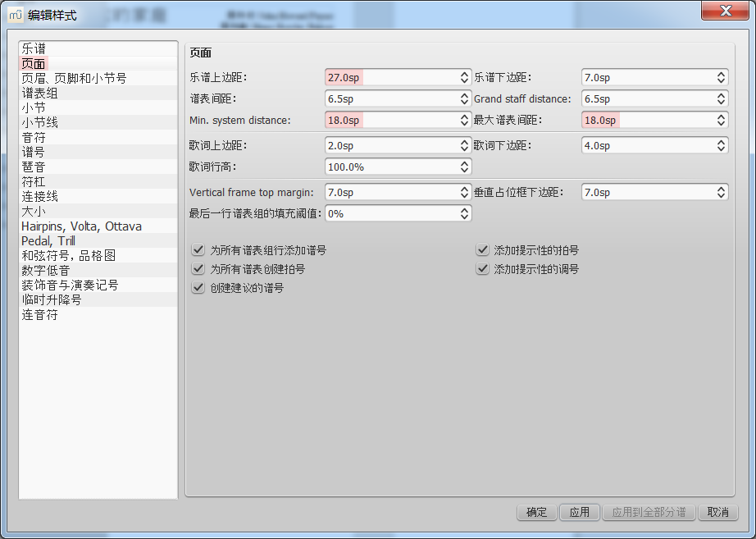Select 乐谱 in the style category list
This screenshot has height=539, width=756.
pyautogui.click(x=34, y=48)
